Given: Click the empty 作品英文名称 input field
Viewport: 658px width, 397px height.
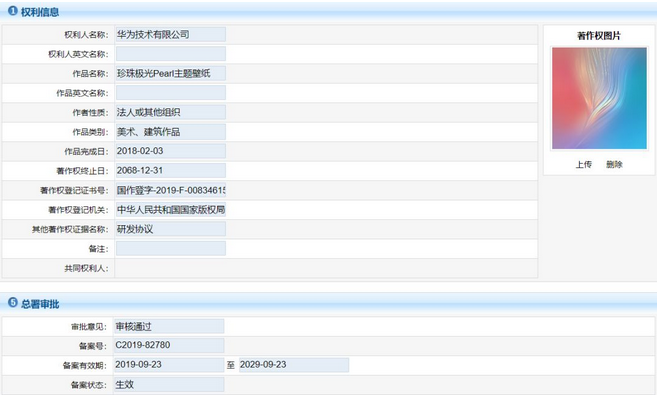Looking at the screenshot, I should point(171,93).
